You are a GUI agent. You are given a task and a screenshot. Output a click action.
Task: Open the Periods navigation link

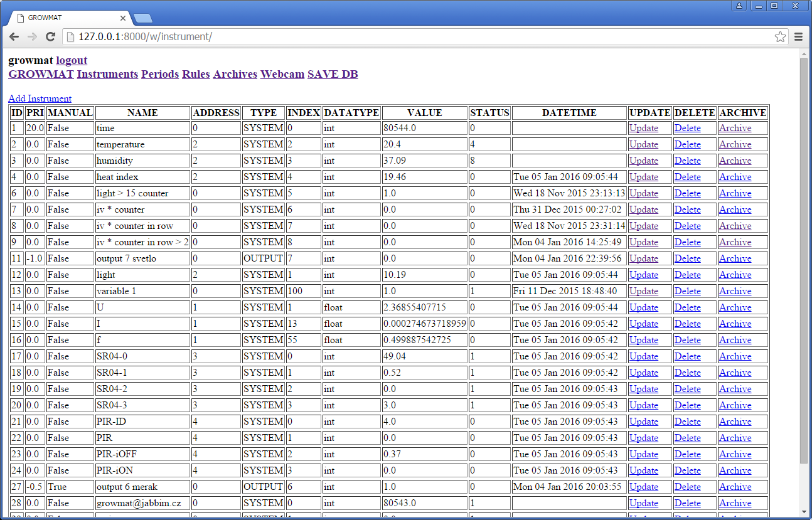[160, 74]
